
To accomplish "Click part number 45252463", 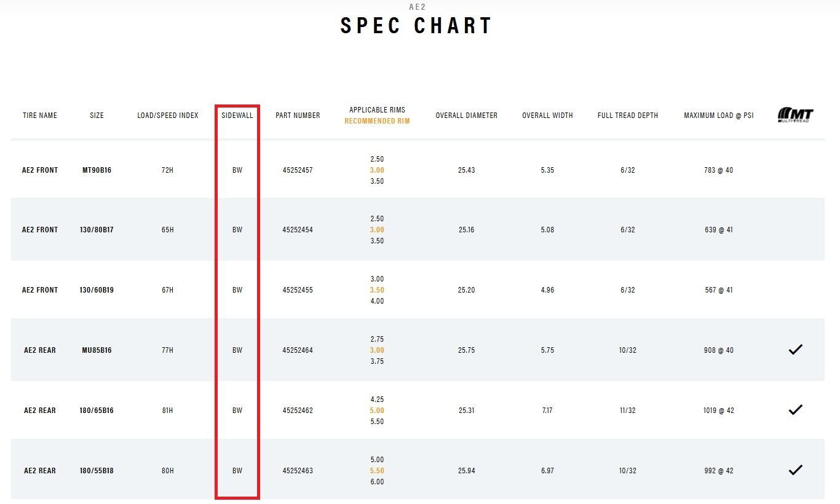I will [x=298, y=471].
